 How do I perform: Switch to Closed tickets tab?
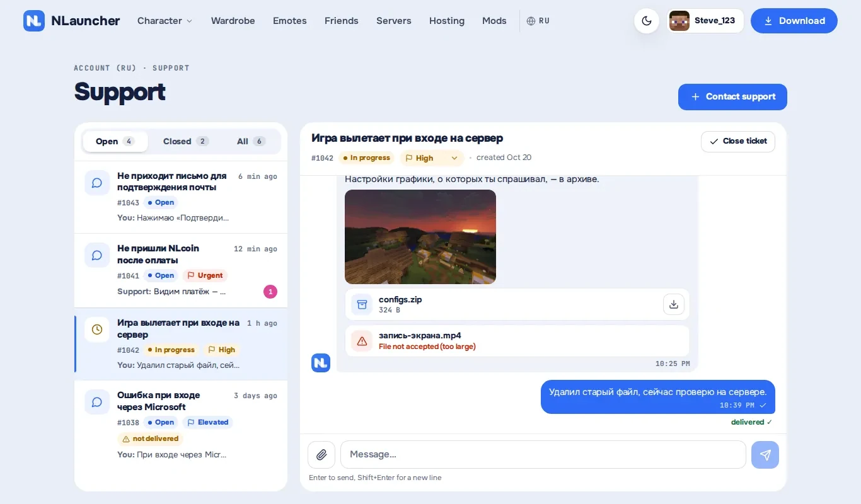coord(186,141)
